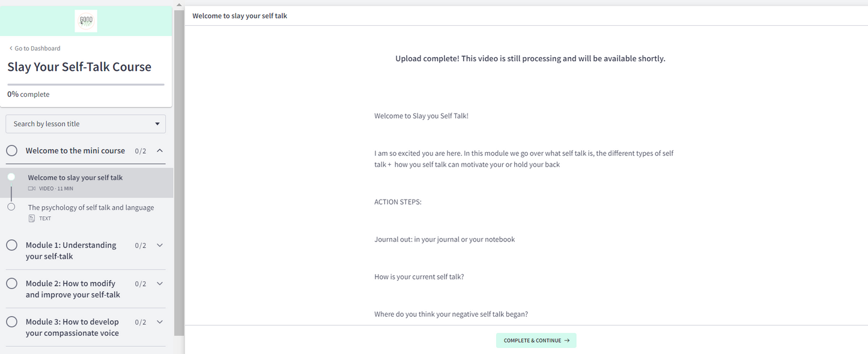Collapse the Welcome to the mini course section

pos(160,151)
